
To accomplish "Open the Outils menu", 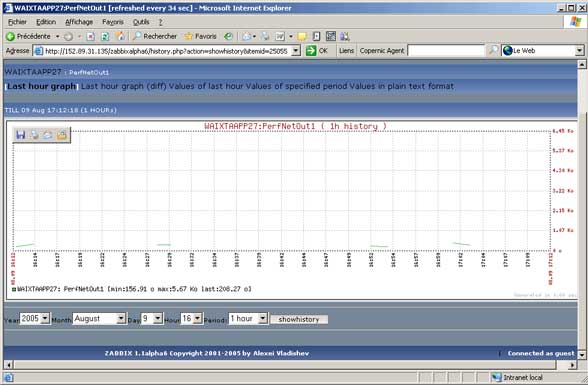I will [141, 22].
